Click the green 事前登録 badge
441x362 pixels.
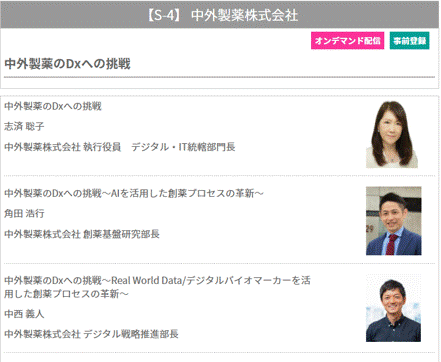409,41
